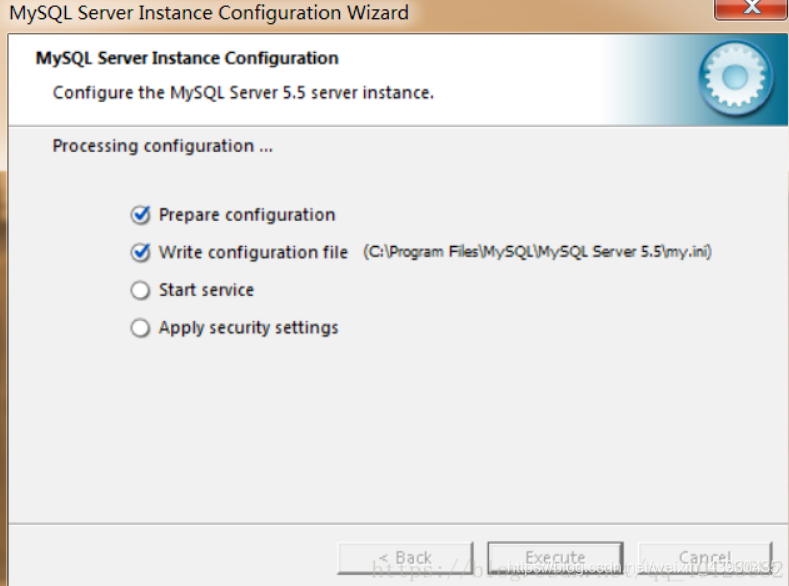Abort the wizard with the Cancel button
This screenshot has width=789, height=586.
pyautogui.click(x=705, y=557)
